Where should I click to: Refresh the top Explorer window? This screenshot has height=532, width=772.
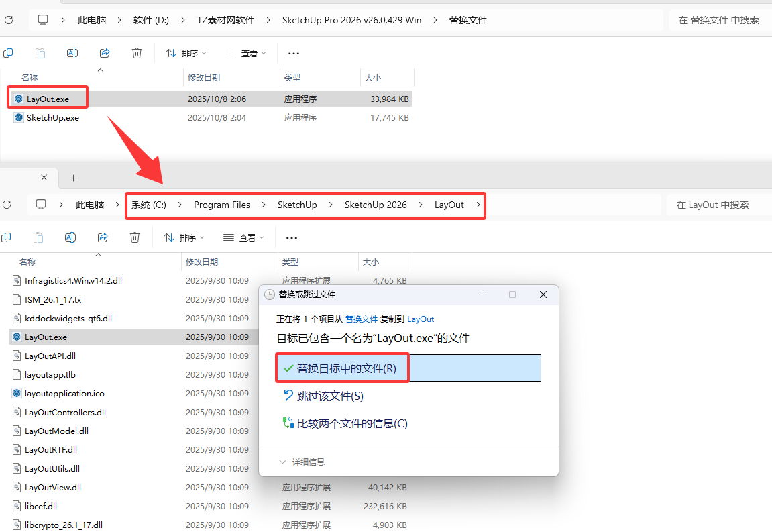pos(7,19)
